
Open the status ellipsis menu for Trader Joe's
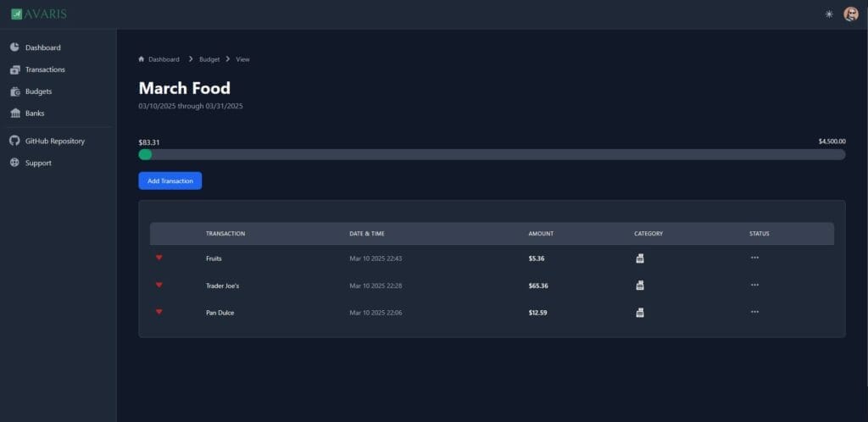point(754,286)
